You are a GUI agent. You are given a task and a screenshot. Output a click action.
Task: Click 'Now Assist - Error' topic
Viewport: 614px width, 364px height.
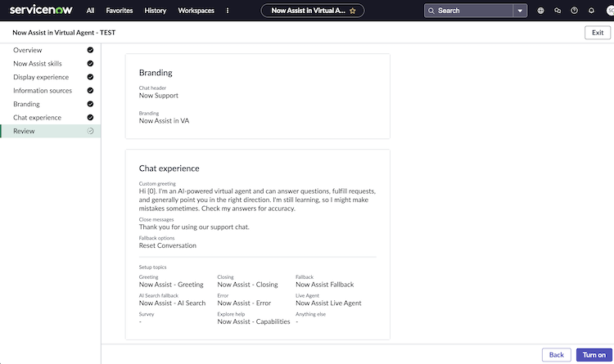pyautogui.click(x=244, y=303)
